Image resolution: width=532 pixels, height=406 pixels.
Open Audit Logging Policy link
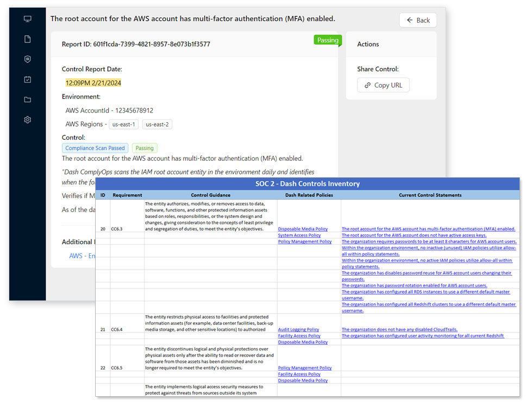point(298,329)
